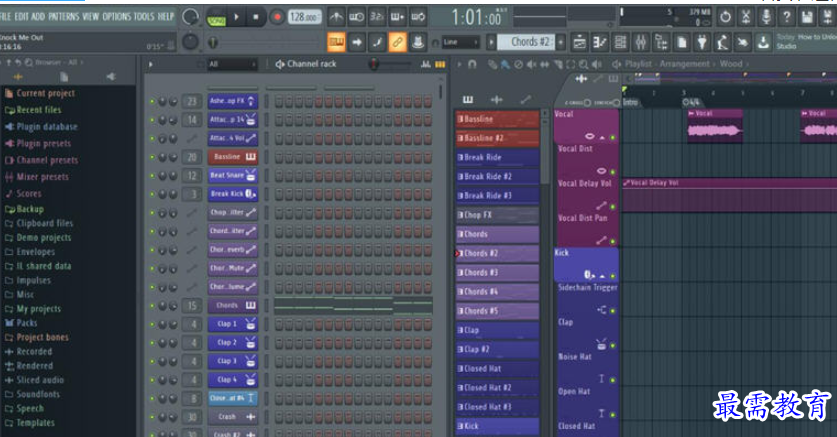Image resolution: width=837 pixels, height=437 pixels.
Task: Expand the Backup folder in browser
Action: point(25,209)
